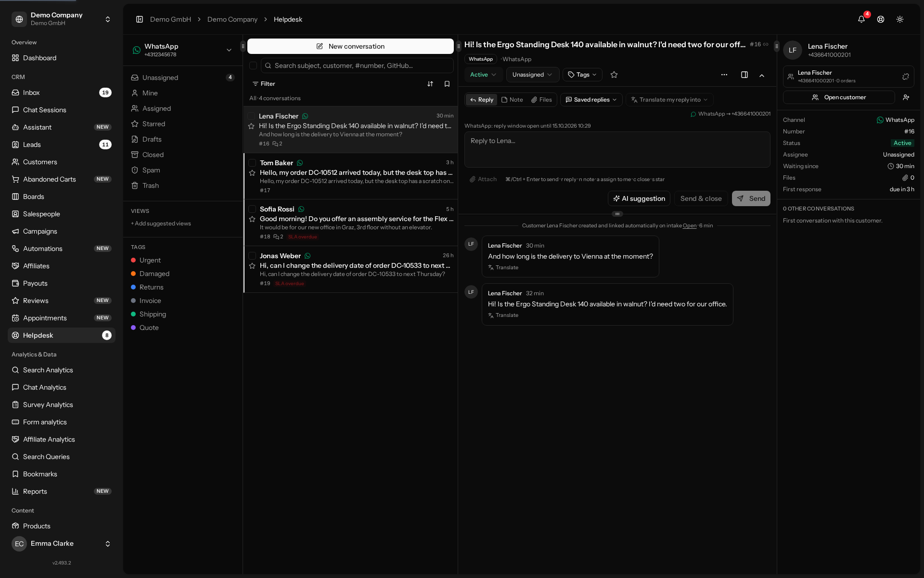Click Add suggested views link

click(161, 223)
